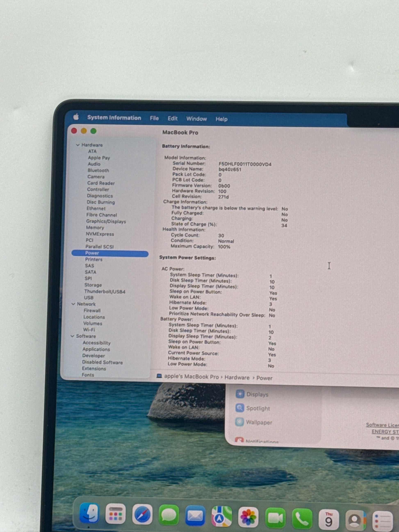Open Wallpaper settings in background window
The width and height of the screenshot is (399, 532).
[x=259, y=422]
